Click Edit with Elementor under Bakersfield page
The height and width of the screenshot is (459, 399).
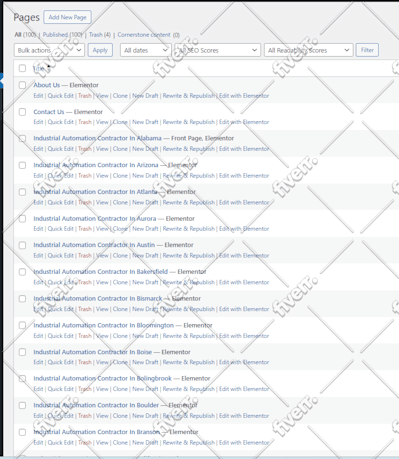(x=244, y=282)
